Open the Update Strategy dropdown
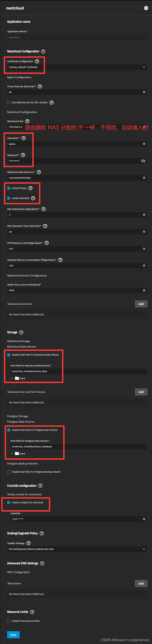 77,549
